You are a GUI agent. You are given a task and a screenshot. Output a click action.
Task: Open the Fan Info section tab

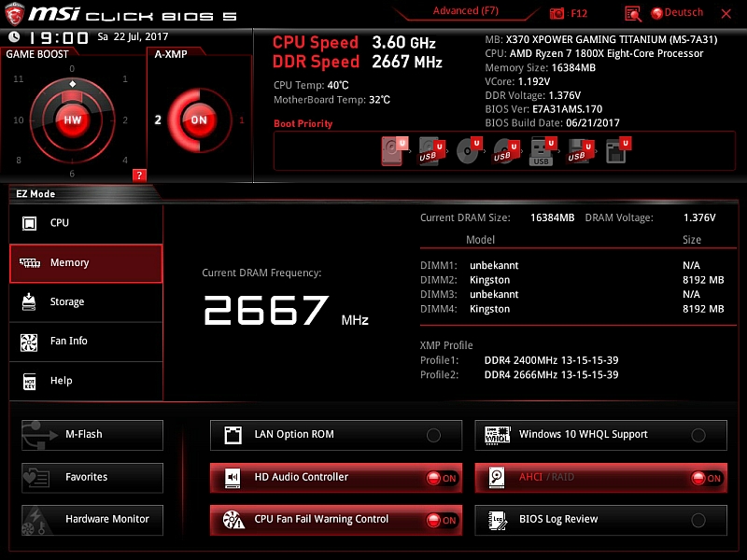pyautogui.click(x=86, y=342)
